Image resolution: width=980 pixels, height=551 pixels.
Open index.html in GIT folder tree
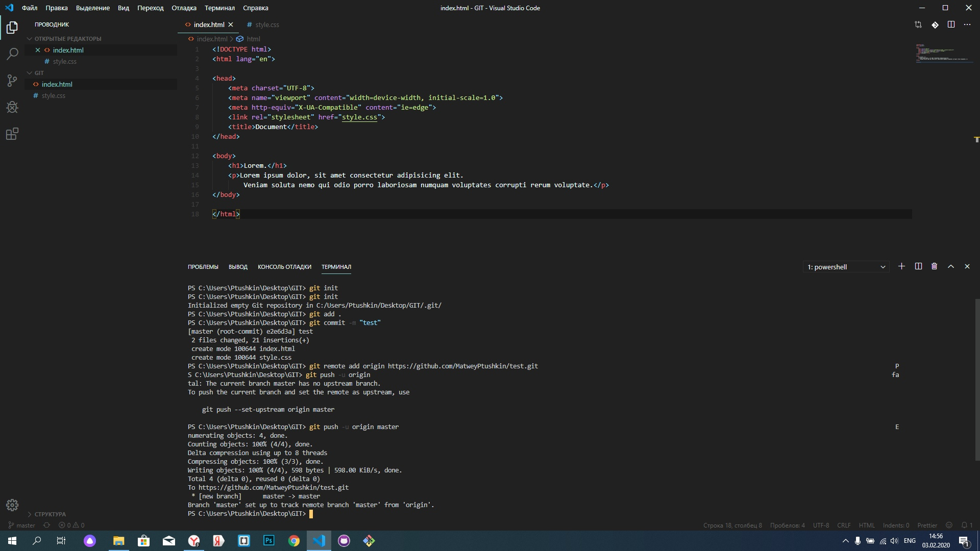pos(101,84)
